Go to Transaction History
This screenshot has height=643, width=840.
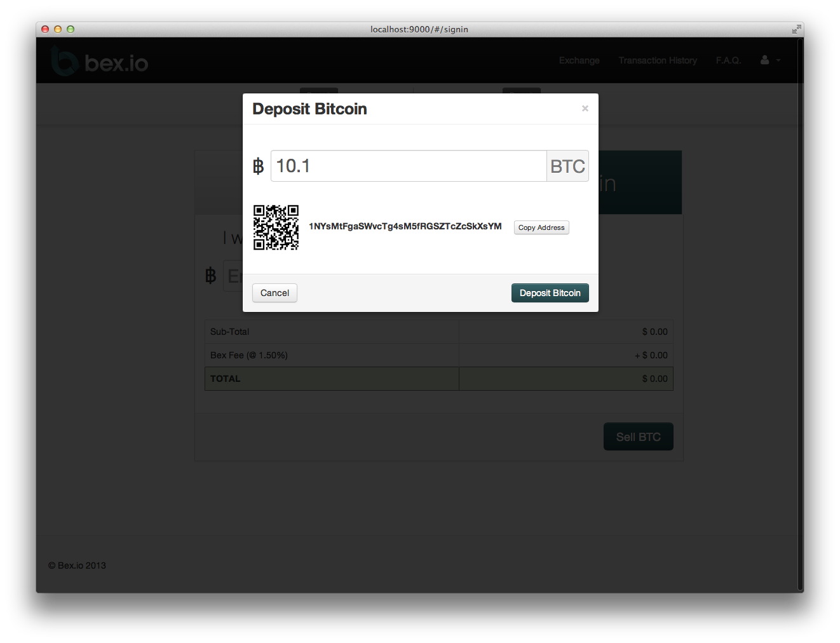[658, 60]
